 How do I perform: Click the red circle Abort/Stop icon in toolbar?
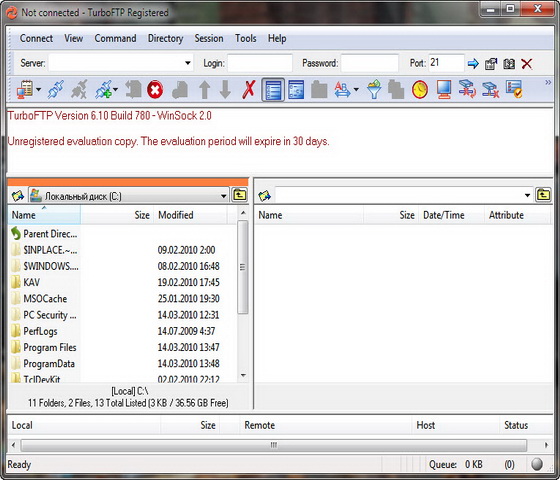155,90
